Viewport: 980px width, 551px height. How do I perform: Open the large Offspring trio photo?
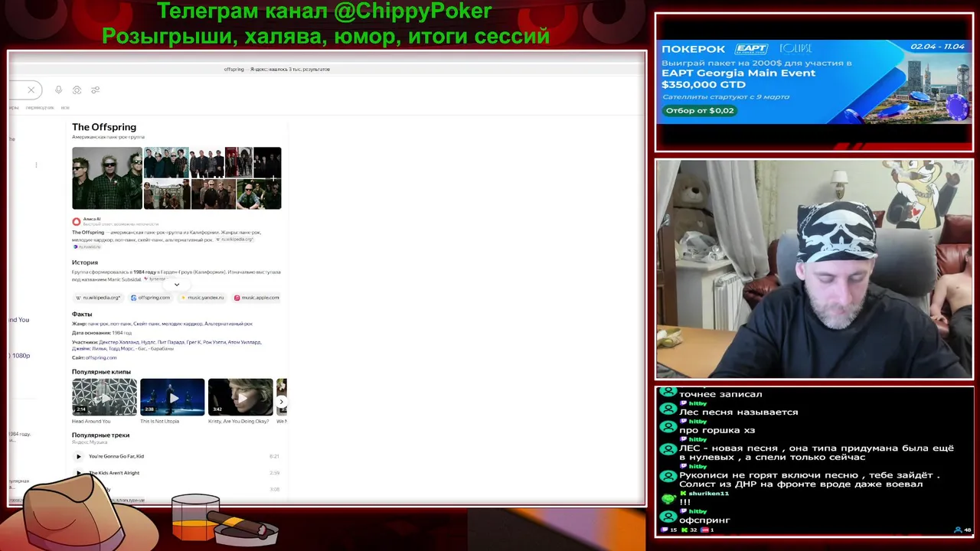click(107, 178)
